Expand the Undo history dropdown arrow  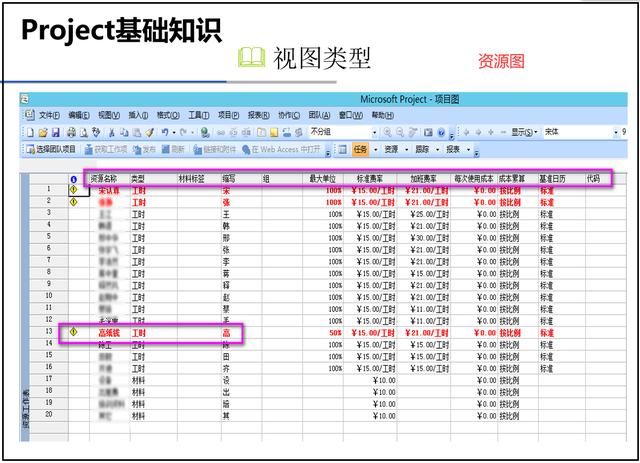(174, 133)
